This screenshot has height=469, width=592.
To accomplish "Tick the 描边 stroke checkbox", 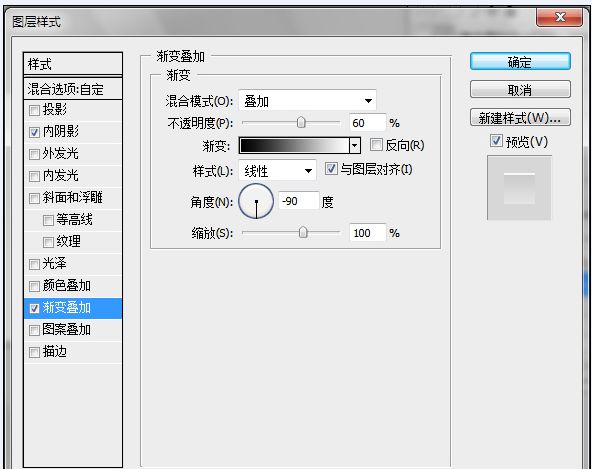I will 34,352.
